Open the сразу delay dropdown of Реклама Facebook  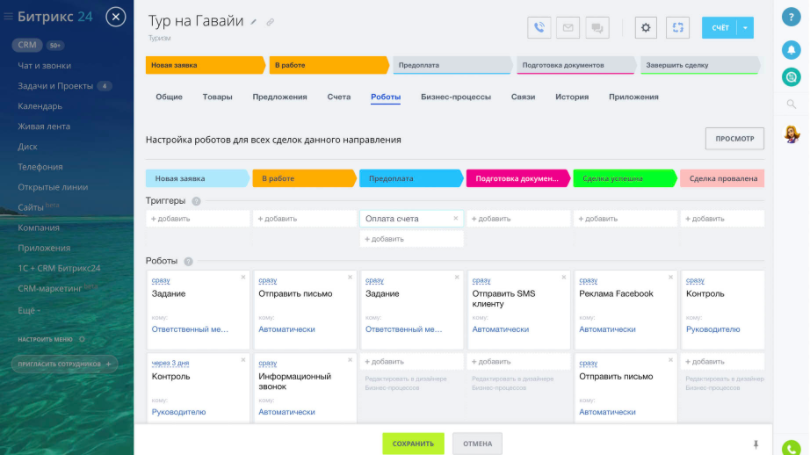pyautogui.click(x=588, y=280)
